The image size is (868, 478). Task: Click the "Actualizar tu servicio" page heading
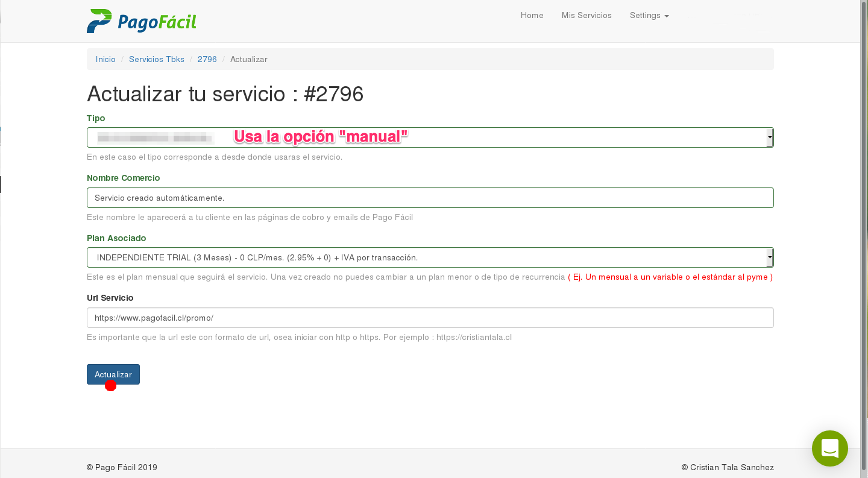click(x=225, y=94)
